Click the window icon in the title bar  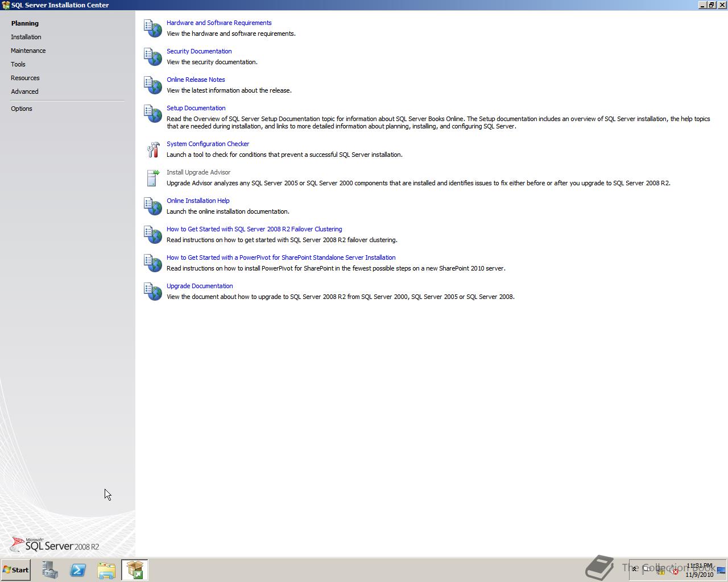coord(6,5)
